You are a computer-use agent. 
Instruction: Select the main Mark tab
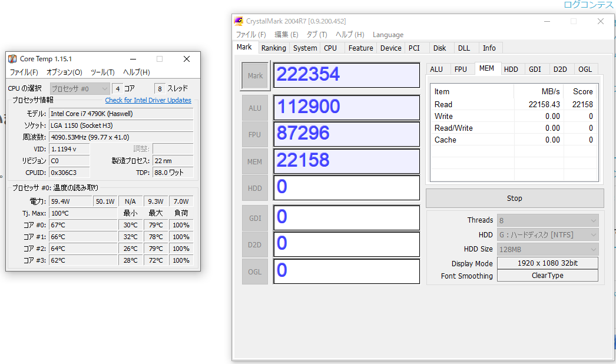pos(244,47)
